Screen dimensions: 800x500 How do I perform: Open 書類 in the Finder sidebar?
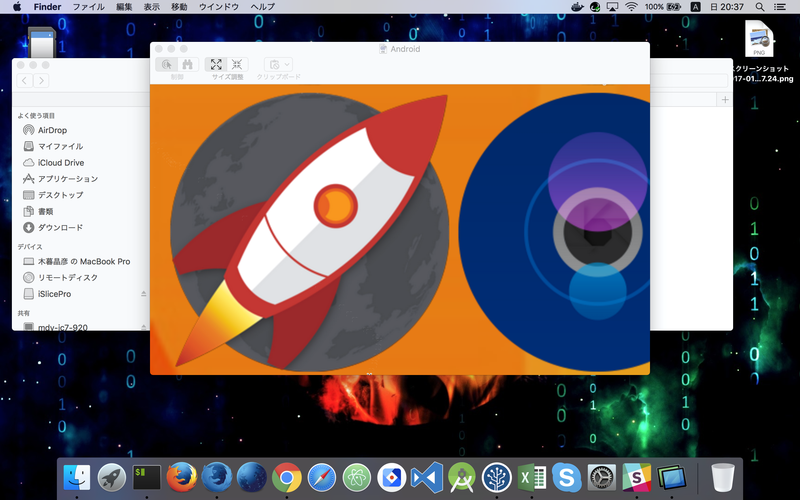pyautogui.click(x=45, y=211)
